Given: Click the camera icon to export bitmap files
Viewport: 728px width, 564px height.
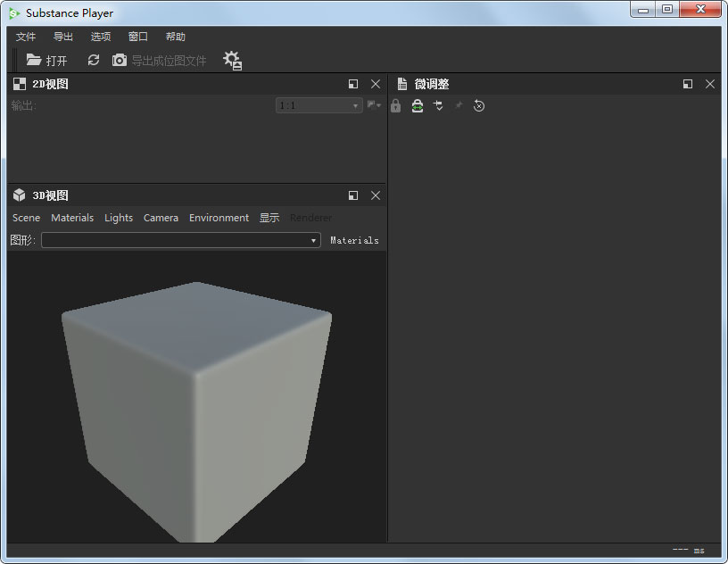Looking at the screenshot, I should coord(119,60).
